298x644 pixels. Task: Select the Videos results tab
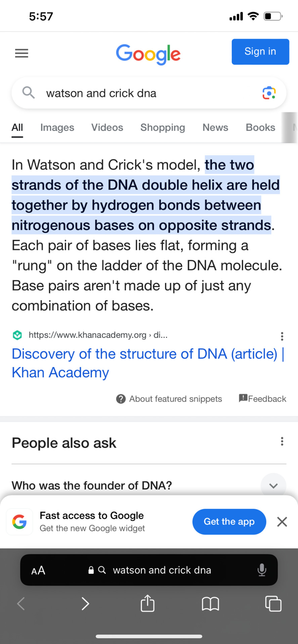[107, 127]
